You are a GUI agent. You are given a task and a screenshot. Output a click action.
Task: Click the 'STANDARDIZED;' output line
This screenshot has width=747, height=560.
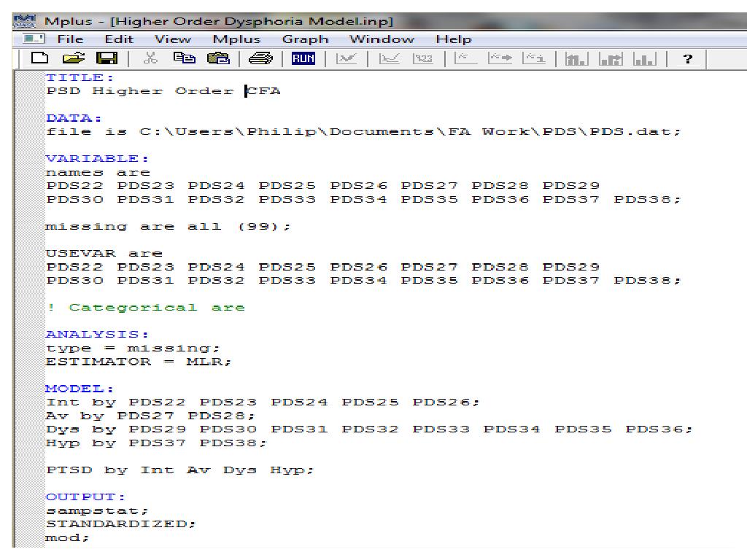[120, 524]
